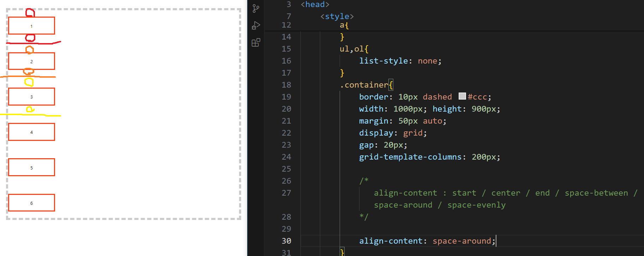Click the 'ul,ol{' selector text

354,49
